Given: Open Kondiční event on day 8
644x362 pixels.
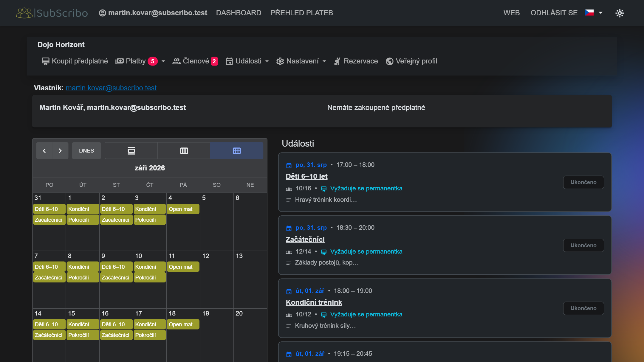Looking at the screenshot, I should [x=83, y=267].
